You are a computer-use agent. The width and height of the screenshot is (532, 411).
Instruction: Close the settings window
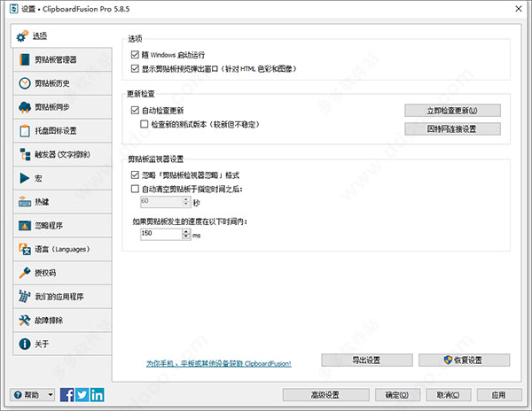click(519, 9)
